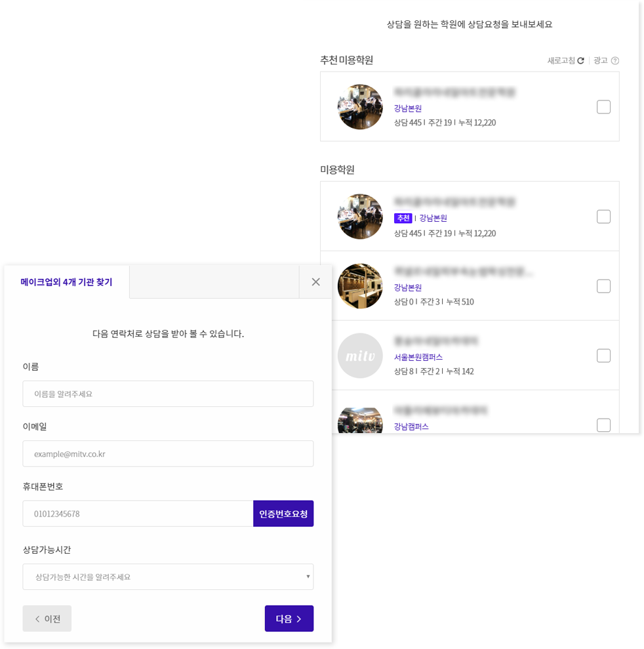Click the mitv logo academy thumbnail
The height and width of the screenshot is (649, 644).
tap(360, 356)
